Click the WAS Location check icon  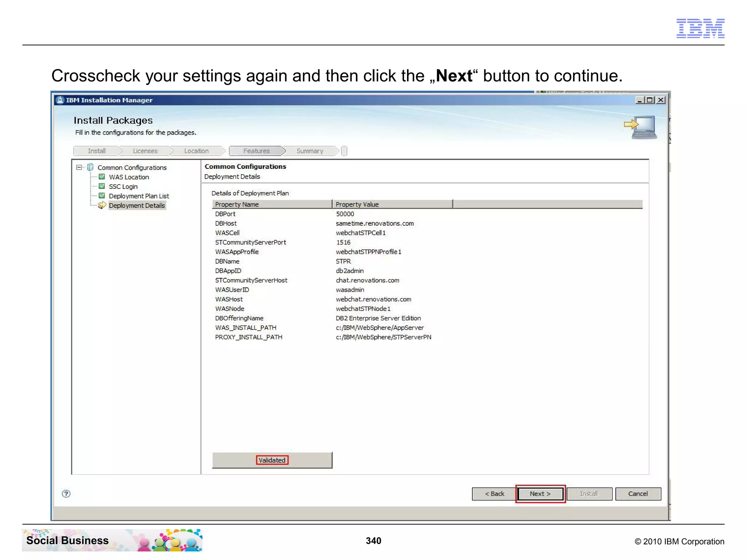(x=102, y=177)
